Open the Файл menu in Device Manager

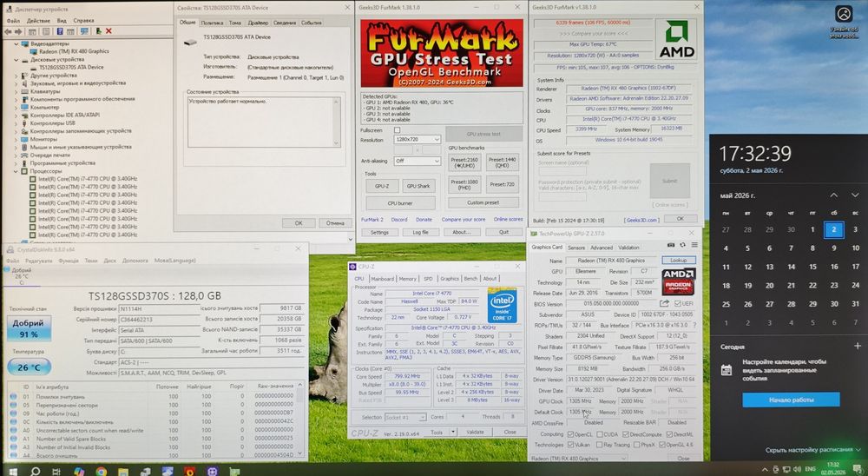pos(13,21)
